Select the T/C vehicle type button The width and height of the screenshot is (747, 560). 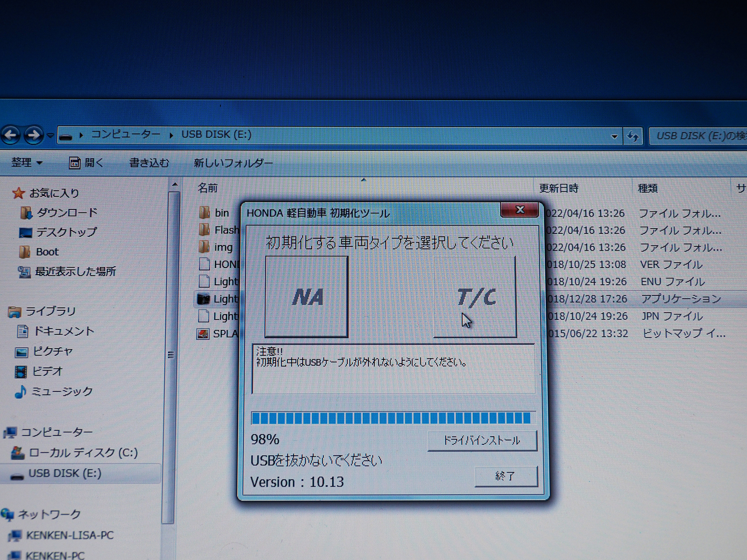tap(475, 297)
